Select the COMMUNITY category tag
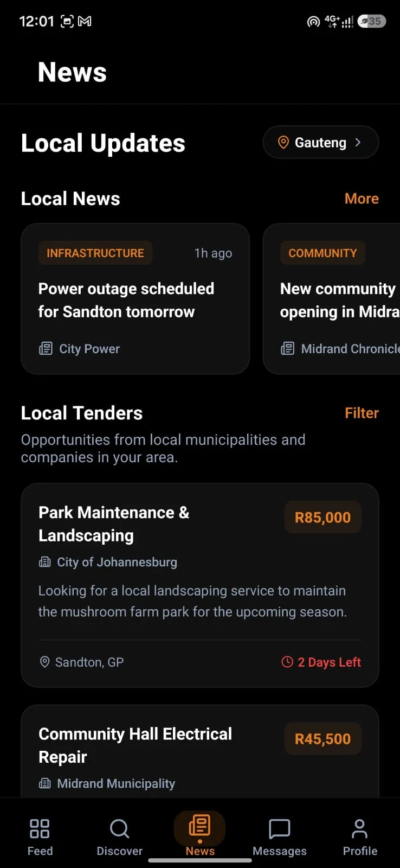Image resolution: width=400 pixels, height=868 pixels. tap(322, 253)
